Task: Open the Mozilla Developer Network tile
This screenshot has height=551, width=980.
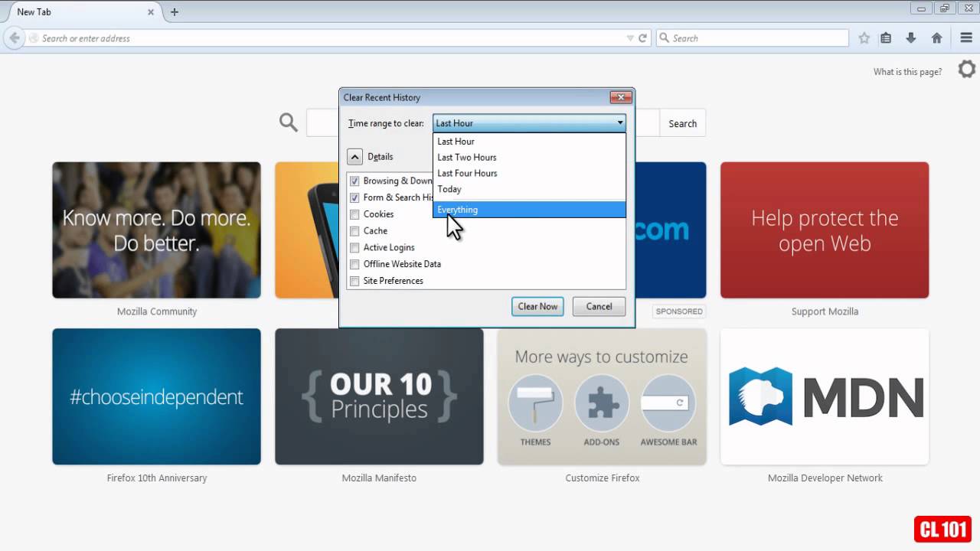Action: [x=825, y=396]
